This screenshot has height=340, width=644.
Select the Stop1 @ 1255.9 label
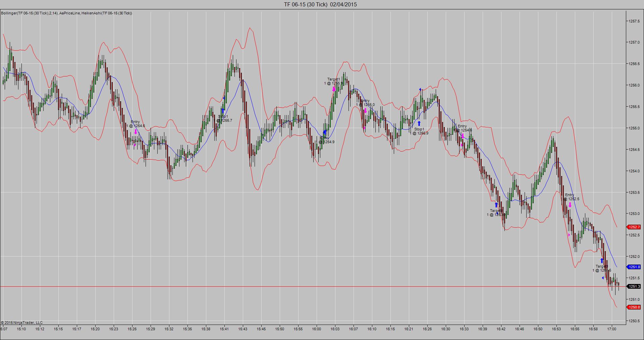click(419, 131)
